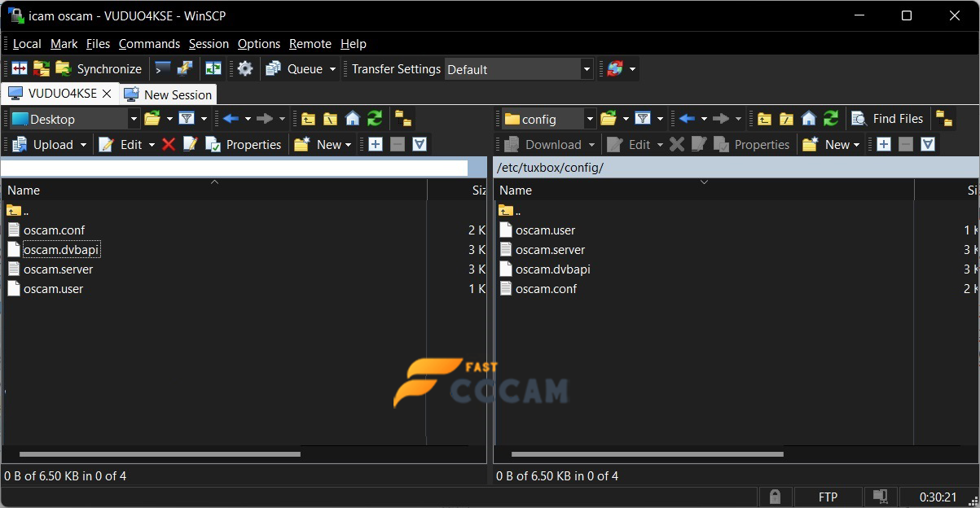Click the Upload button

pos(49,144)
